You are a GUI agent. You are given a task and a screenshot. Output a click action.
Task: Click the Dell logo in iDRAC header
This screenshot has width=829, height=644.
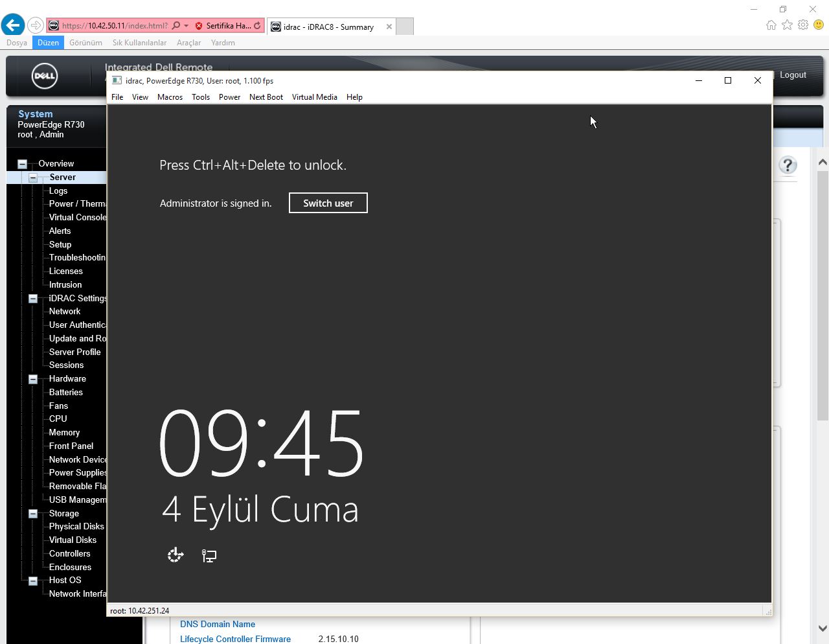(45, 76)
